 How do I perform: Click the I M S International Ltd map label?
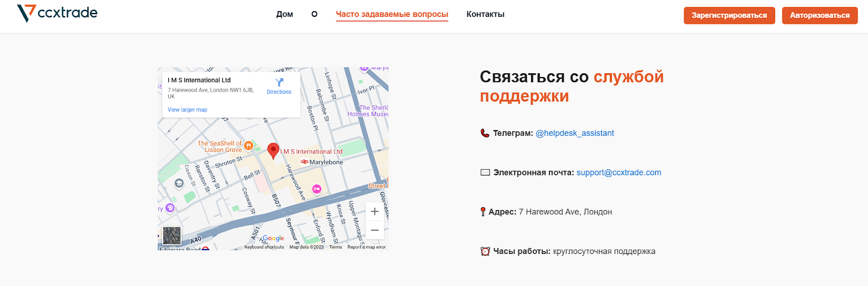311,152
